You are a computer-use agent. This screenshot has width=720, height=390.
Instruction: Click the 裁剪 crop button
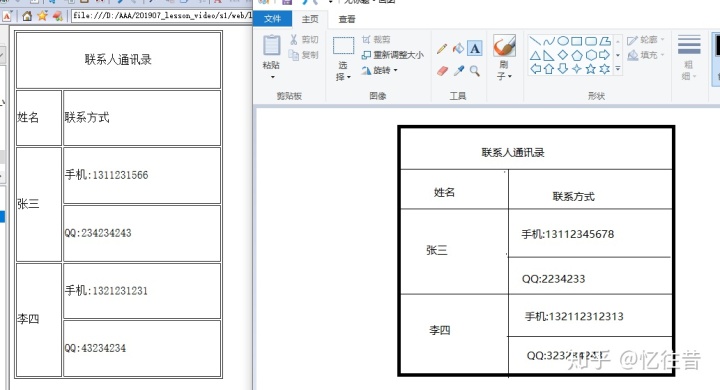point(376,40)
